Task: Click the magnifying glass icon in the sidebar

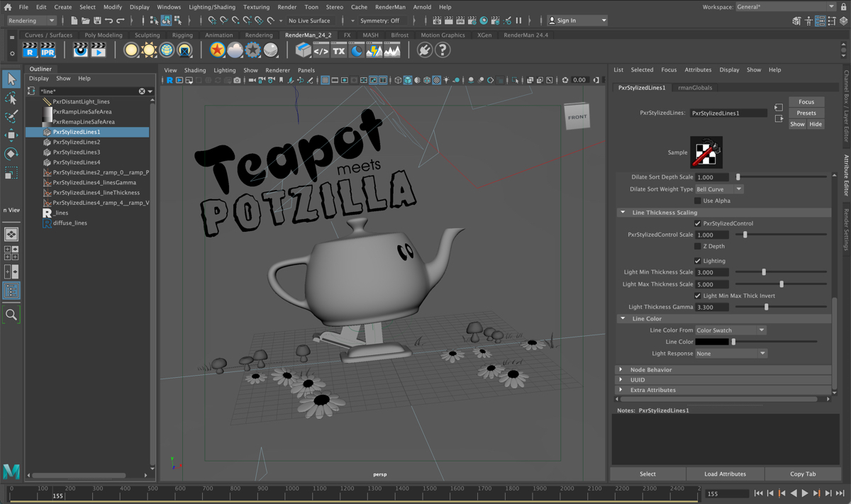Action: coord(11,315)
